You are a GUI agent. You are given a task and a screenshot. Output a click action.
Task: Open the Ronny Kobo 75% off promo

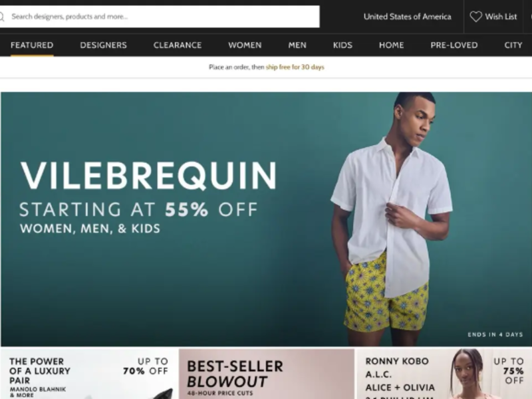pos(444,374)
